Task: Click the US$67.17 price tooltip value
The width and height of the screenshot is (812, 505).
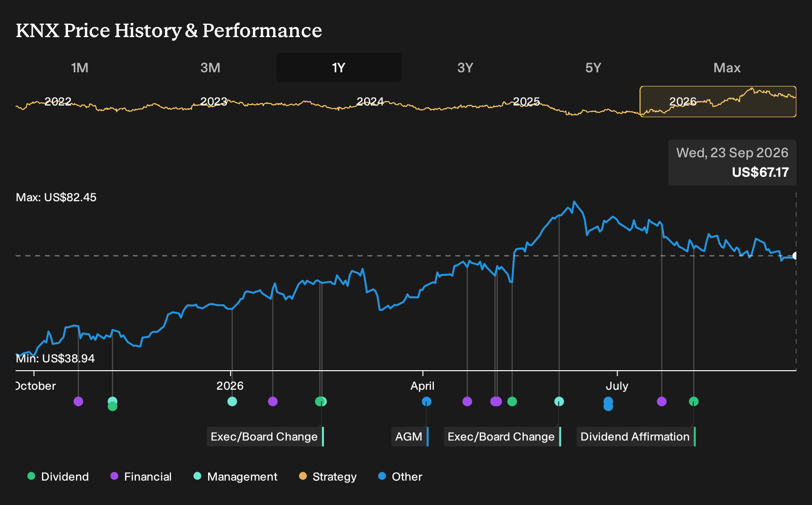Action: click(760, 172)
